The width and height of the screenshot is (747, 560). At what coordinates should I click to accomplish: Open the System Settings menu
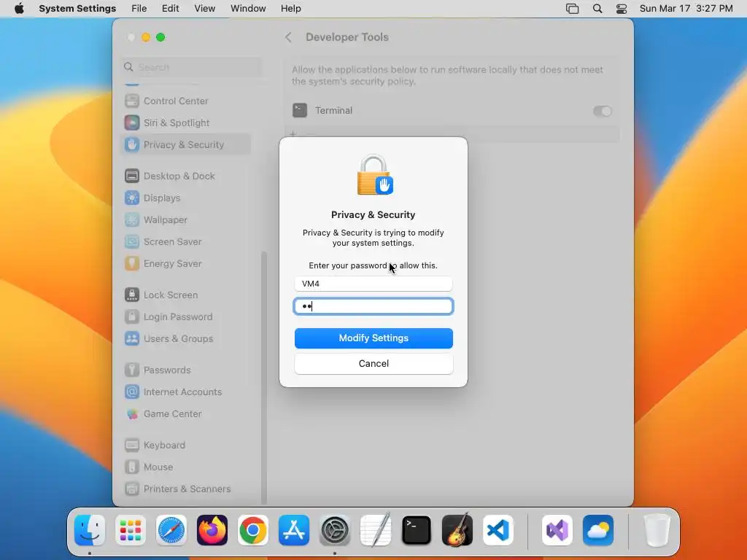pos(77,9)
